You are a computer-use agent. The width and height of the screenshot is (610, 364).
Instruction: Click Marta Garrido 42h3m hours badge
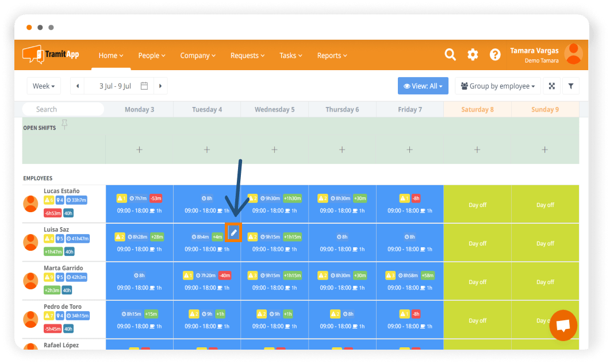[76, 277]
